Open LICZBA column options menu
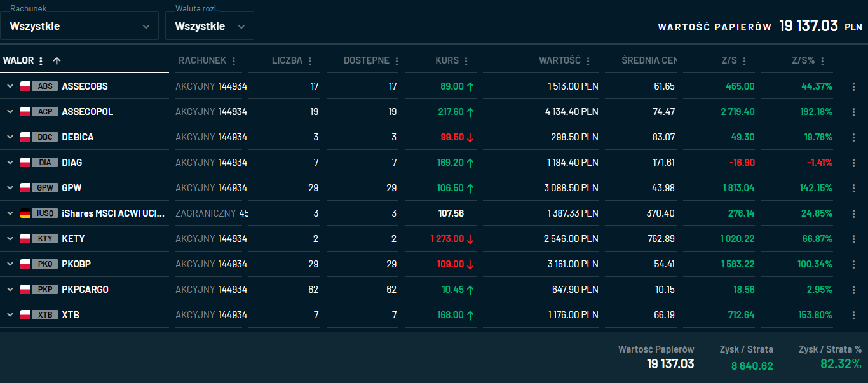The width and height of the screenshot is (868, 383). (310, 61)
